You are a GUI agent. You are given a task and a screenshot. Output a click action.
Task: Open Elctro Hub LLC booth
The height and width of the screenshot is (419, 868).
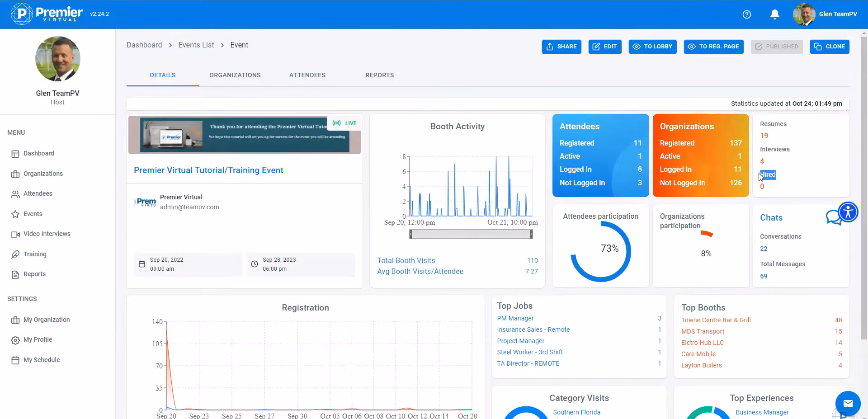point(703,343)
